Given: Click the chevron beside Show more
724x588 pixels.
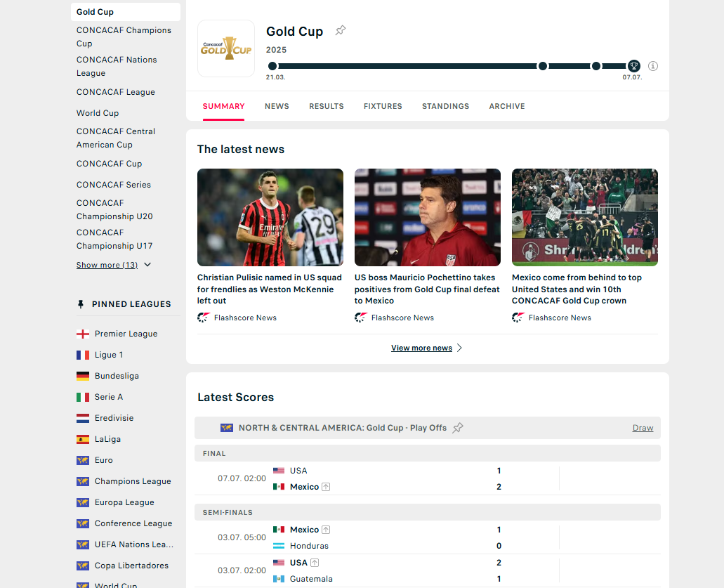Looking at the screenshot, I should point(147,265).
